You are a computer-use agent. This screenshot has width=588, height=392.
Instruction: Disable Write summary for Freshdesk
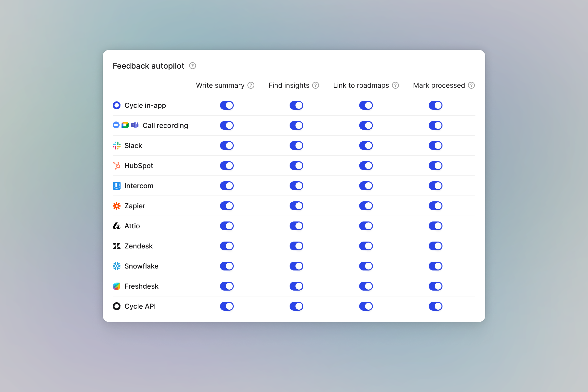click(227, 286)
